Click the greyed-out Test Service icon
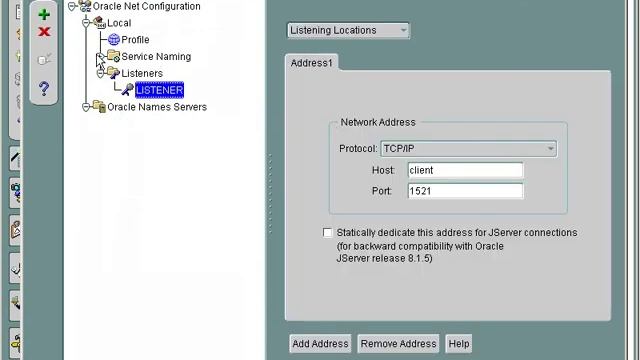The width and height of the screenshot is (640, 360). (x=44, y=59)
